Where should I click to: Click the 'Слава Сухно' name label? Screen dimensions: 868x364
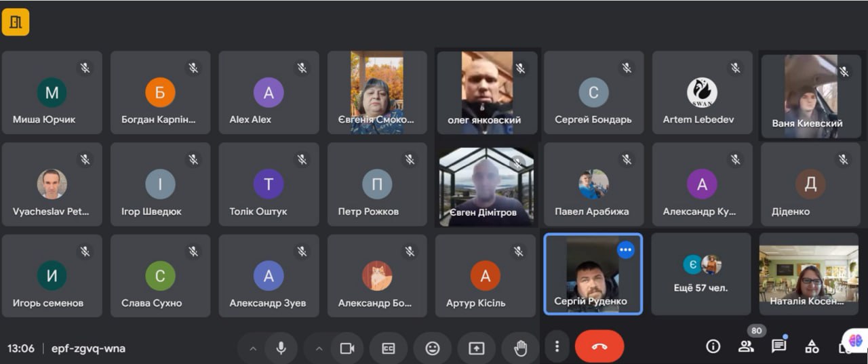[151, 303]
